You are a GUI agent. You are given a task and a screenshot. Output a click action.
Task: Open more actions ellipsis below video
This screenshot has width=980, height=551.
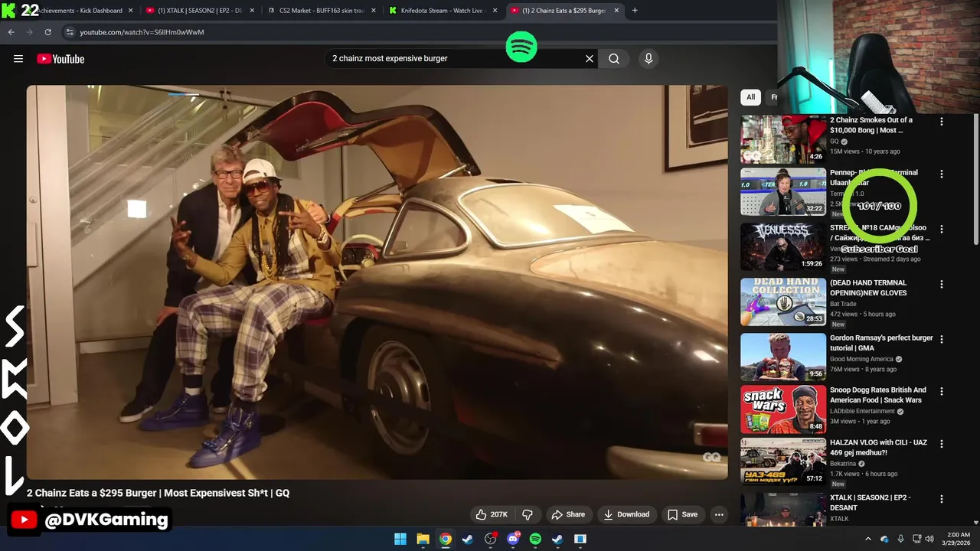pyautogui.click(x=719, y=514)
